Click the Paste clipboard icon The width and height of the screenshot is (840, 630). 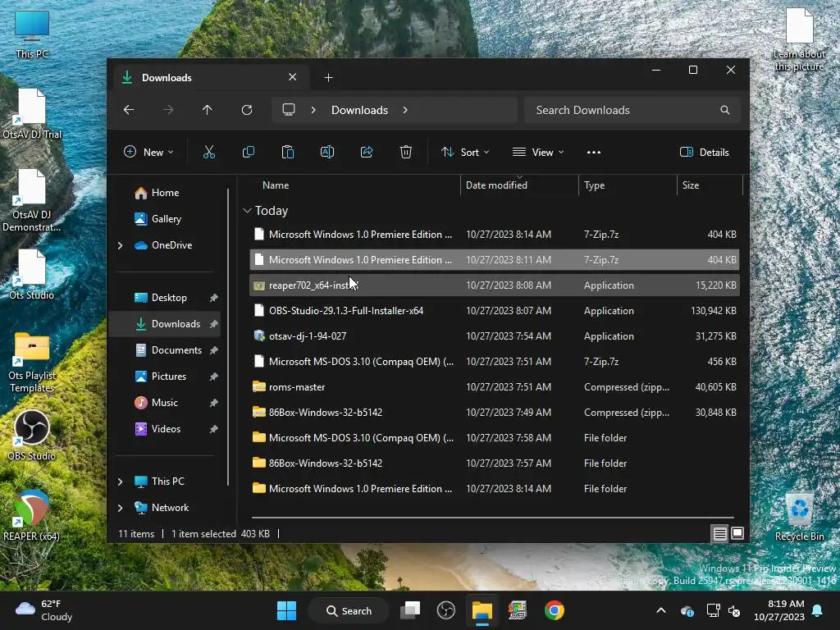tap(288, 152)
